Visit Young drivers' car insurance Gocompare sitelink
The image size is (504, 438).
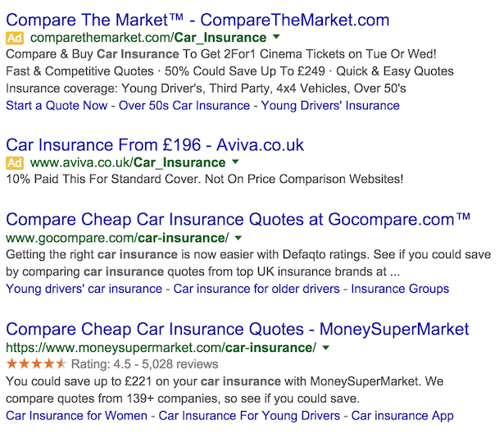pyautogui.click(x=84, y=289)
